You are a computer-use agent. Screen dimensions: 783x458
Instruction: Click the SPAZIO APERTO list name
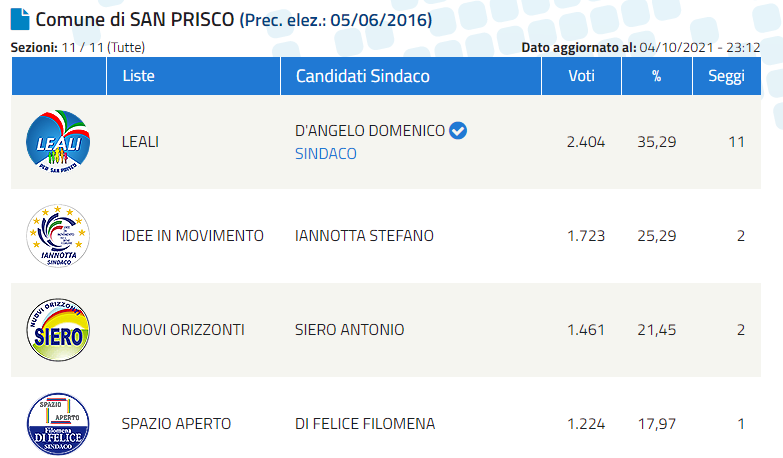(x=176, y=423)
